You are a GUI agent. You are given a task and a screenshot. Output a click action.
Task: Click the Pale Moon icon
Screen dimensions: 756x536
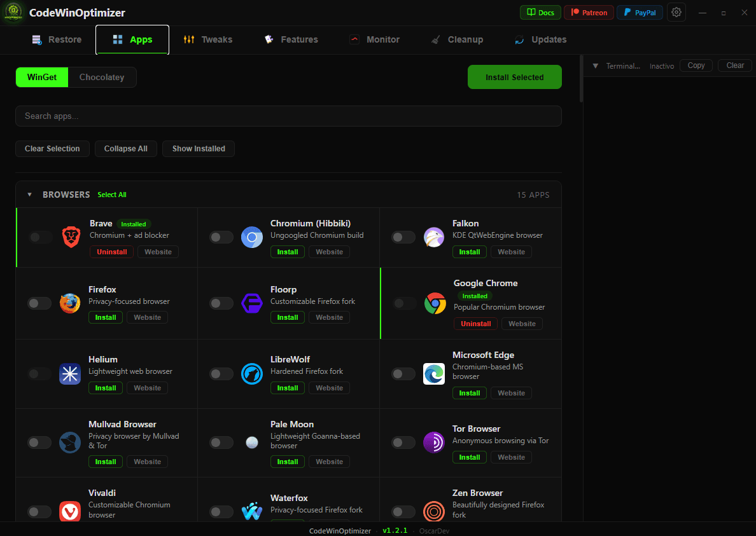(251, 443)
